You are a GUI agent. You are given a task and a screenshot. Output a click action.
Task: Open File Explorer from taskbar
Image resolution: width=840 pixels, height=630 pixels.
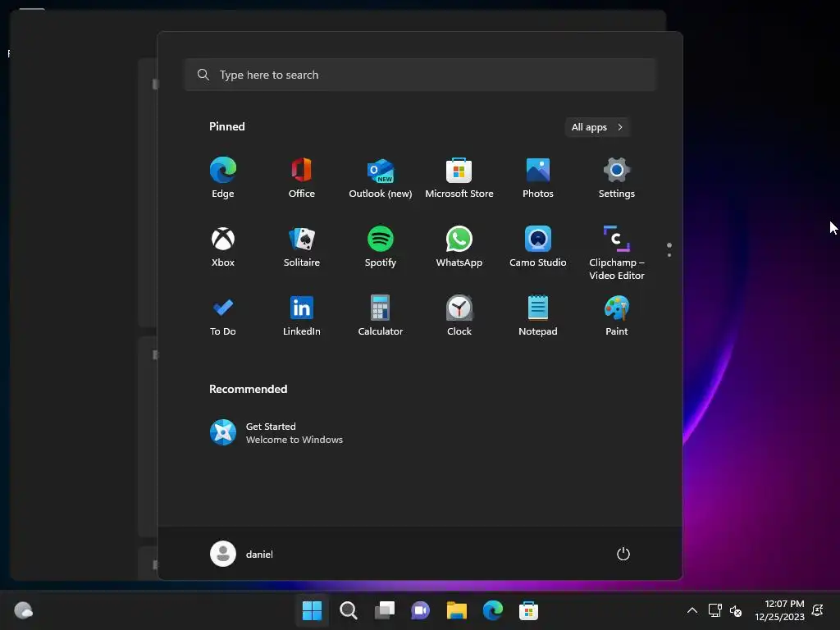coord(457,610)
